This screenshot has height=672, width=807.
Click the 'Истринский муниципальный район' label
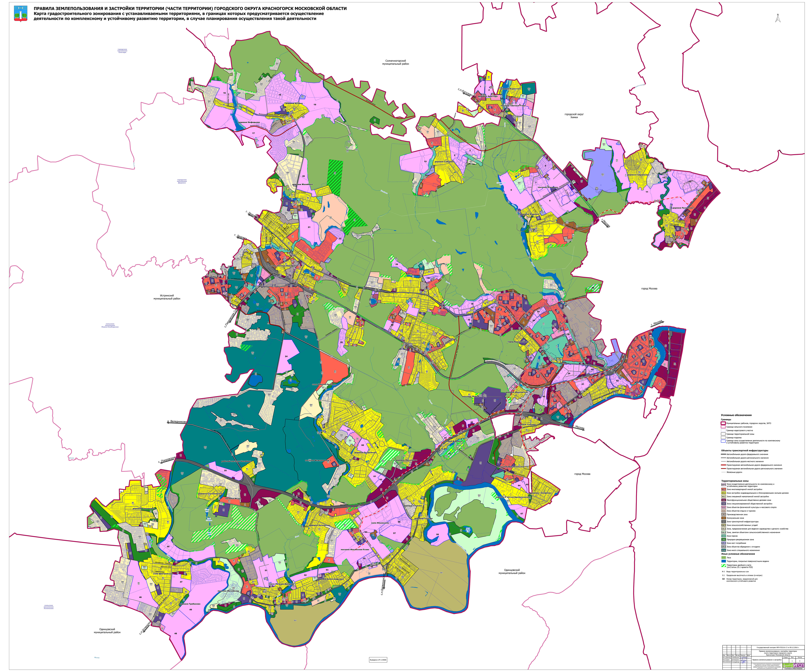pyautogui.click(x=167, y=297)
